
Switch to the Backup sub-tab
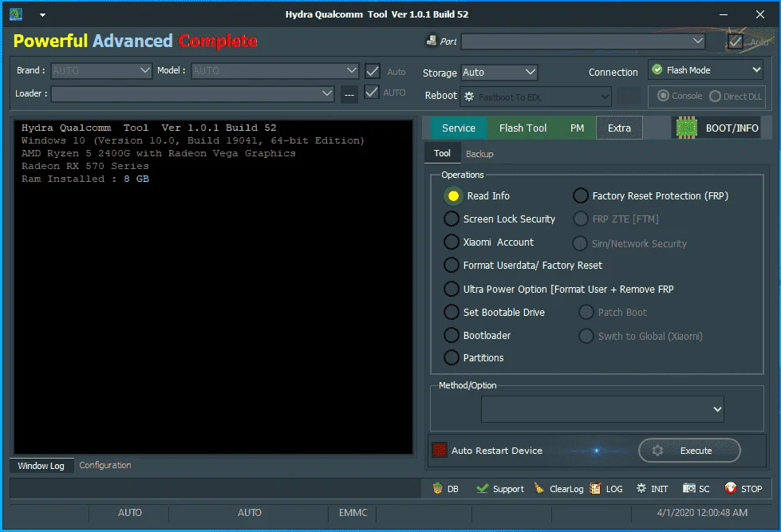[479, 154]
